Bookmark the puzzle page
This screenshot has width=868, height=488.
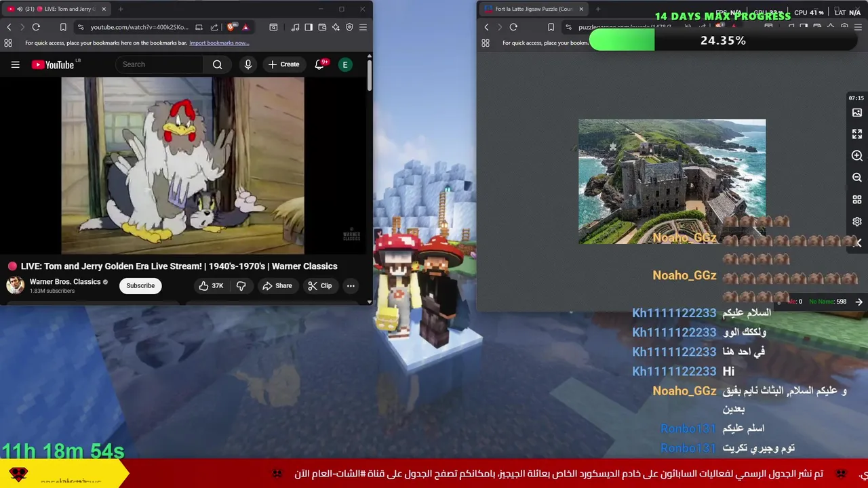(x=551, y=27)
